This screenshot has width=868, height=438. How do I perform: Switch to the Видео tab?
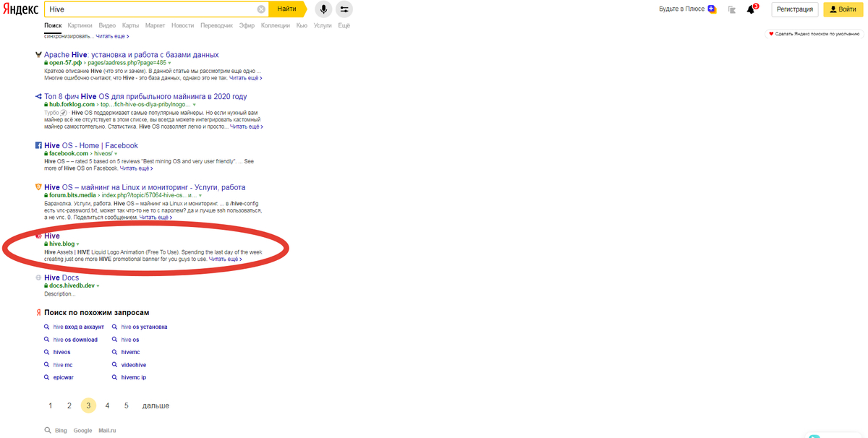click(x=107, y=25)
